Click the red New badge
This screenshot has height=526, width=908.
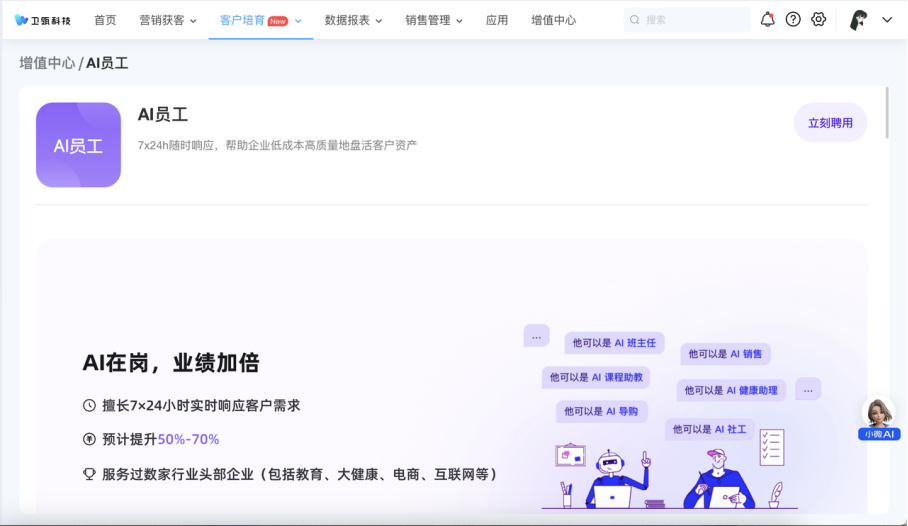pyautogui.click(x=278, y=21)
